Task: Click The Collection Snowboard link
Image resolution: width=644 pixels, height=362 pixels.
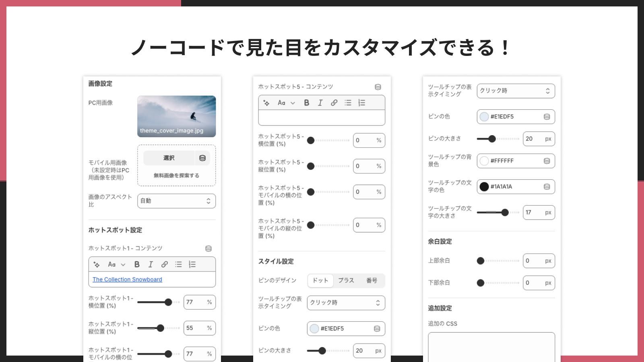Action: click(x=127, y=279)
